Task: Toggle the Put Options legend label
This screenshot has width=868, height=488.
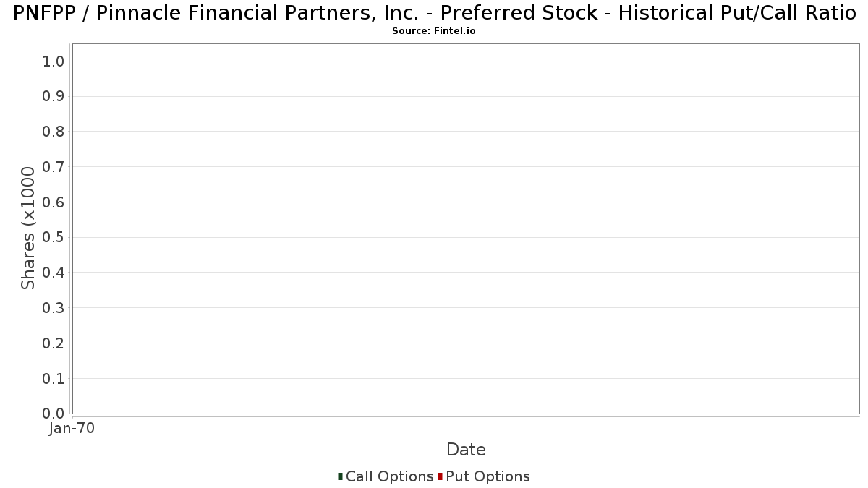Action: [x=488, y=476]
